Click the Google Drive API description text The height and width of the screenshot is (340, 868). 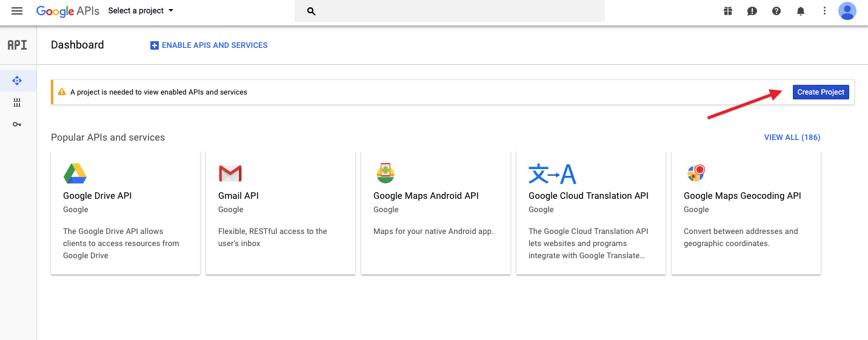pos(121,244)
